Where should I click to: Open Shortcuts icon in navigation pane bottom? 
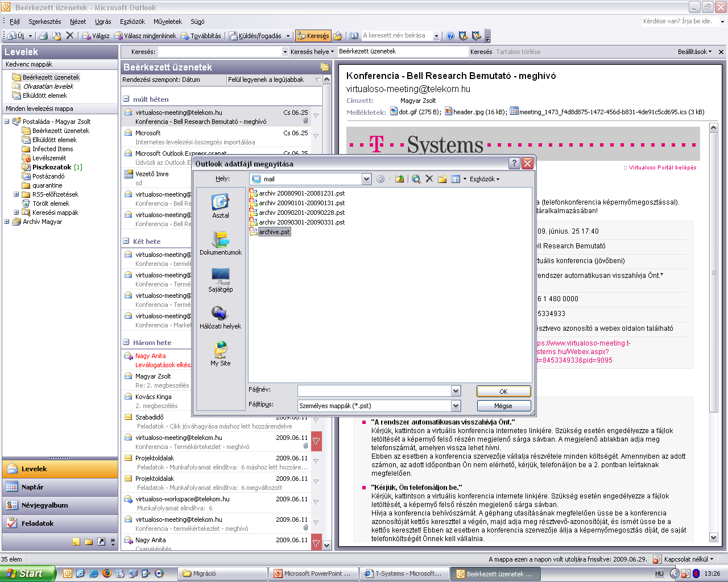pyautogui.click(x=101, y=542)
